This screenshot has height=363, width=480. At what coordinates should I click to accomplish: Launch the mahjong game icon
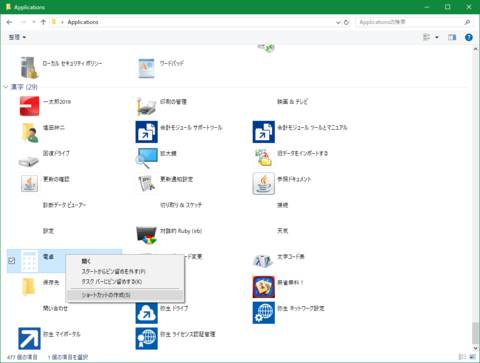(x=263, y=287)
